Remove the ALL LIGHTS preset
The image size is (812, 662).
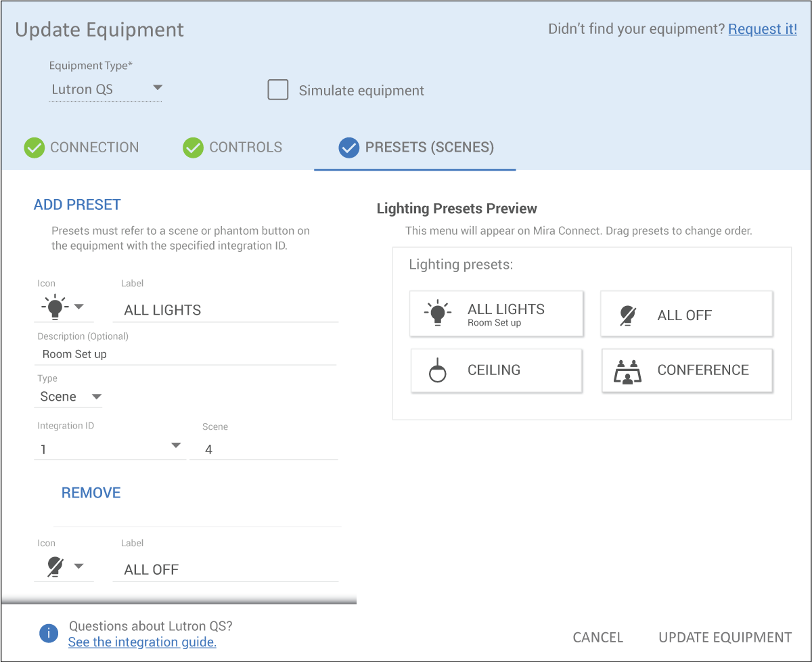(91, 493)
